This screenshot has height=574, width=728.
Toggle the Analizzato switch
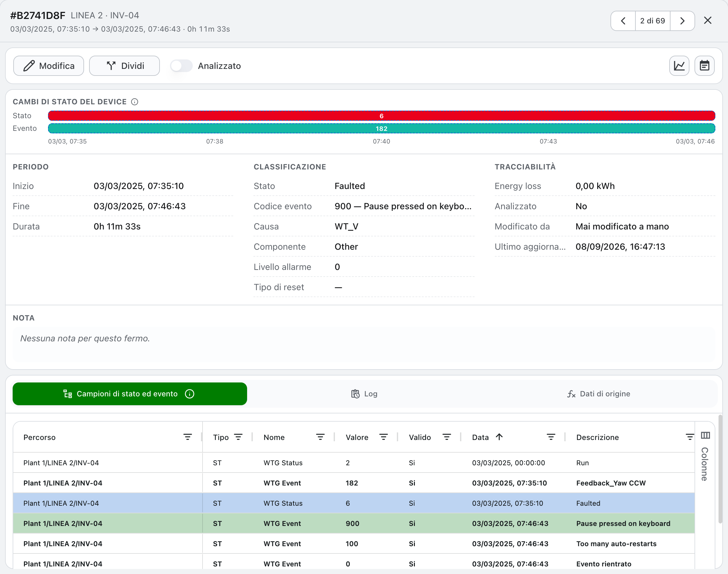[181, 66]
